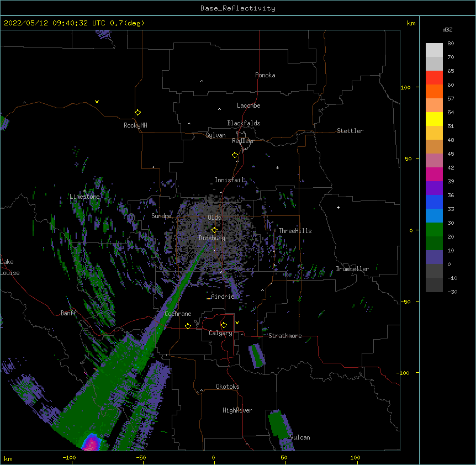Click the magenta high-reflectivity echo core

(91, 443)
